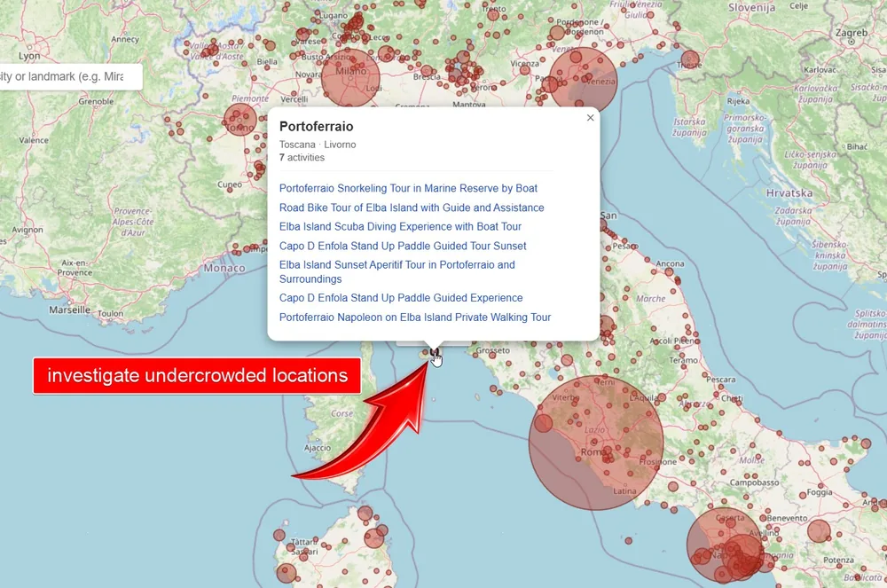Select the Venezia activity circle

[x=584, y=81]
